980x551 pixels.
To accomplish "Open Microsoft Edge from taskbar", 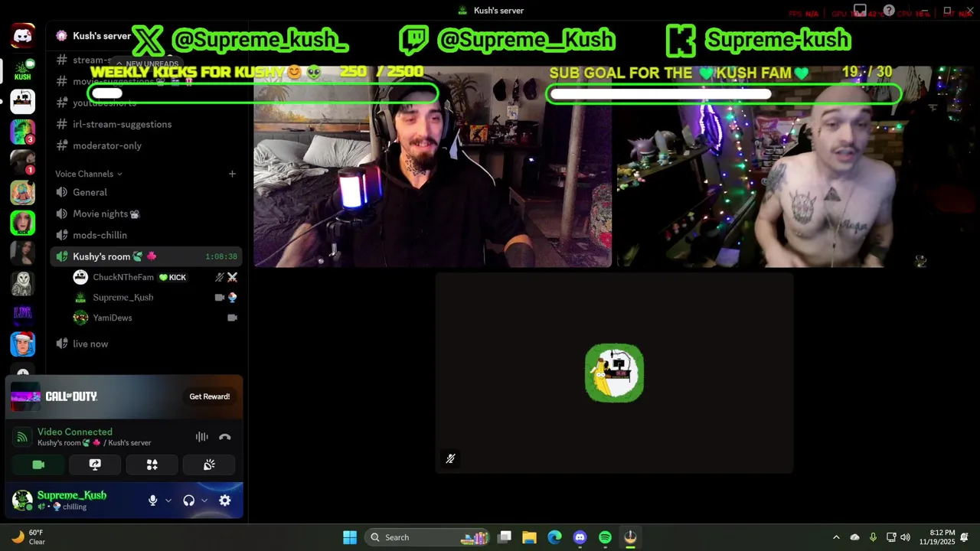I will coord(554,537).
